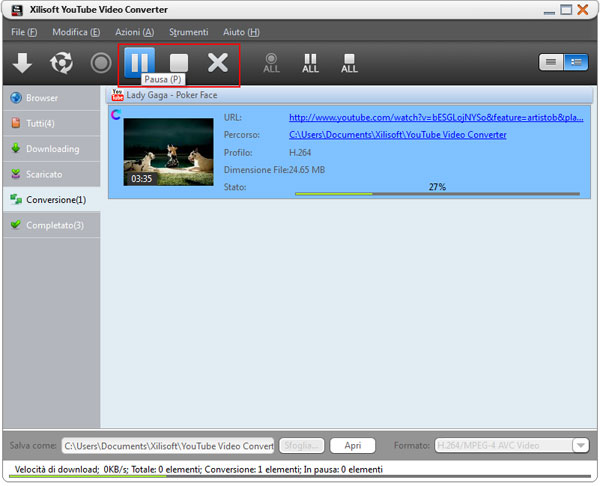Viewport: 600px width, 486px height.
Task: Click the Salva come path field
Action: pos(168,446)
